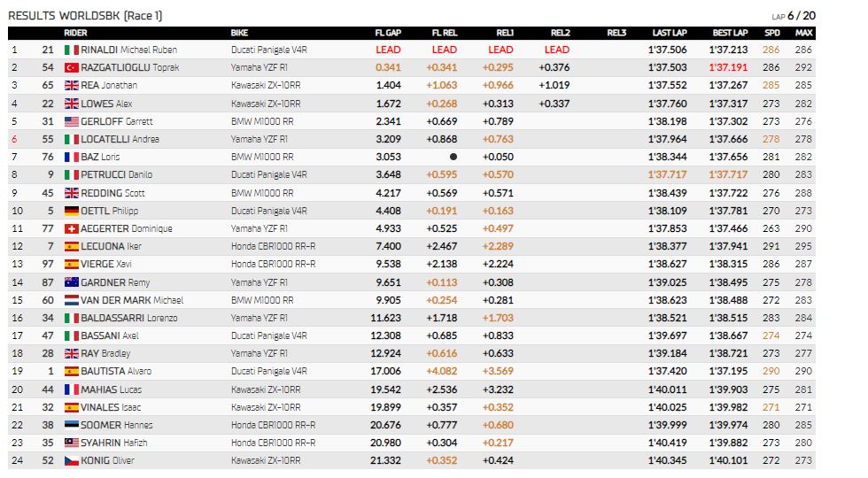The width and height of the screenshot is (868, 478).
Task: Click the Spanish flag next to VINALES Isaac
Action: [x=72, y=407]
